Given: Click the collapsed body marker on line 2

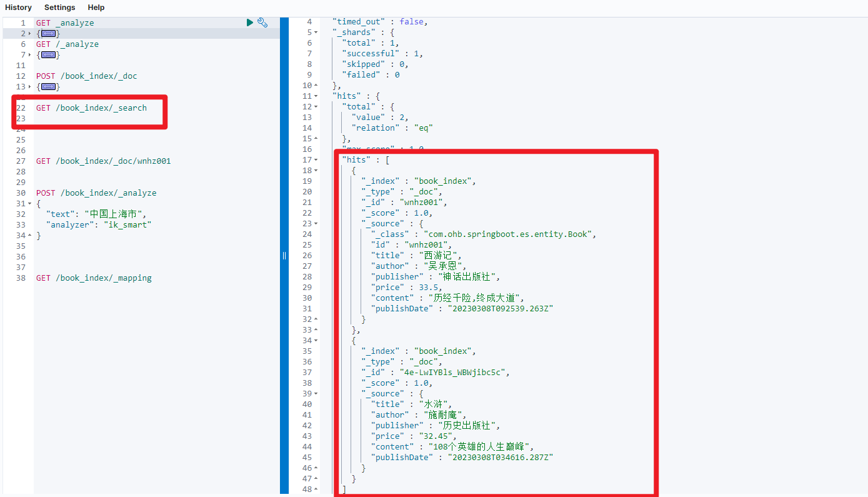Looking at the screenshot, I should pyautogui.click(x=48, y=33).
